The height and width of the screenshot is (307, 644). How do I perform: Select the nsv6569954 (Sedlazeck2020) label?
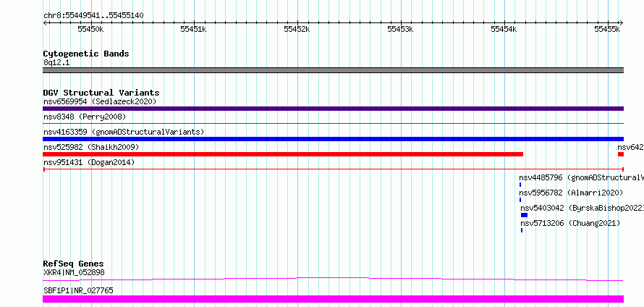[x=100, y=101]
